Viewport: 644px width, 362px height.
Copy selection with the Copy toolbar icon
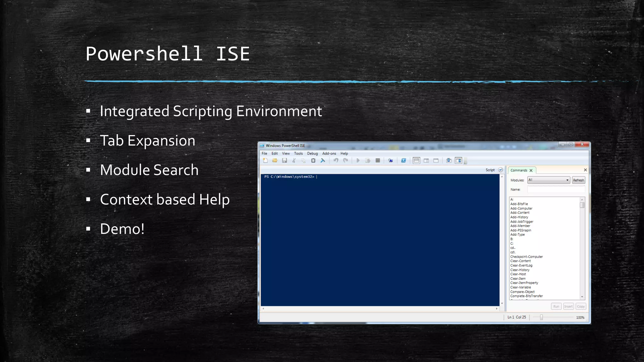[303, 161]
